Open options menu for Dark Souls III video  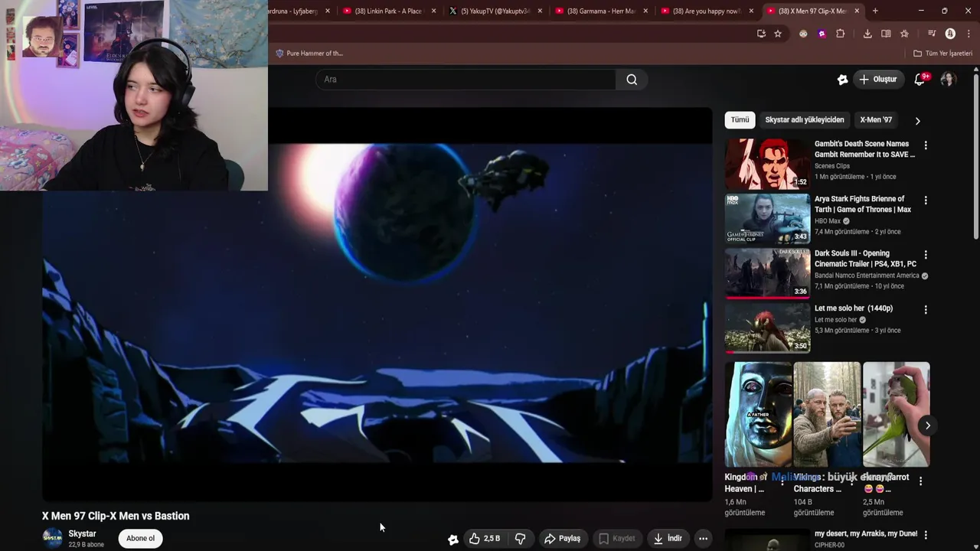(926, 255)
